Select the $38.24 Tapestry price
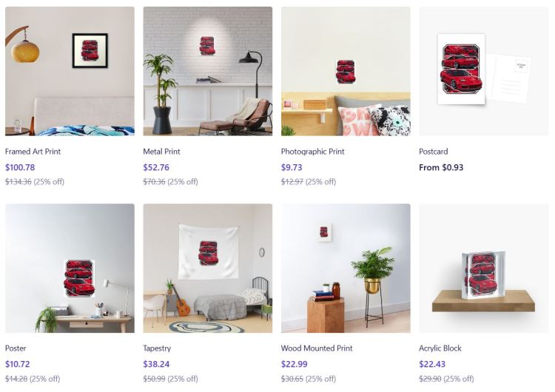This screenshot has height=392, width=555. pos(156,364)
